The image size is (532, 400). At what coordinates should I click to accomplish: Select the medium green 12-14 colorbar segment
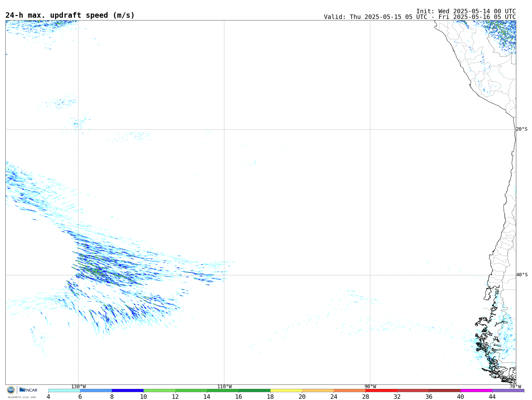coord(191,391)
